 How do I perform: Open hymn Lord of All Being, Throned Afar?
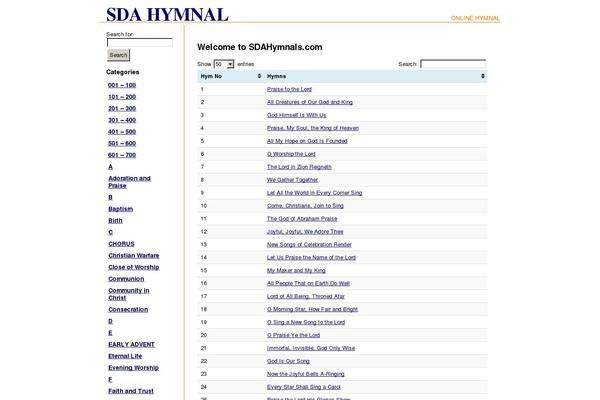click(x=306, y=296)
